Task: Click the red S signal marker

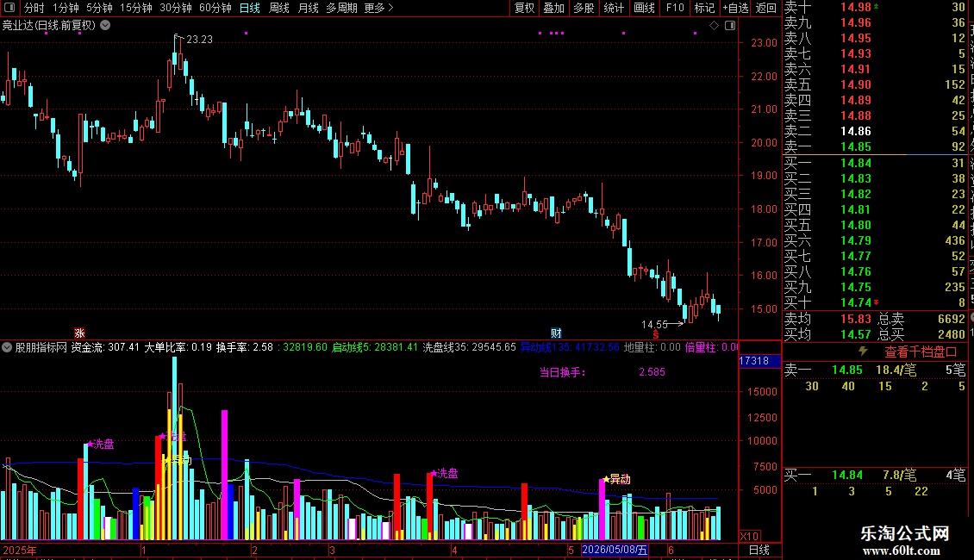Action: pos(655,334)
